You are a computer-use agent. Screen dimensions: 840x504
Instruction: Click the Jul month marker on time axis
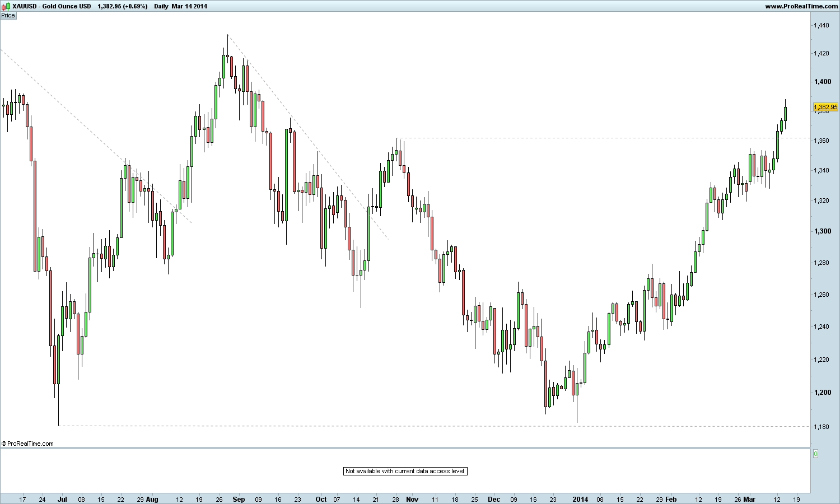pyautogui.click(x=62, y=499)
